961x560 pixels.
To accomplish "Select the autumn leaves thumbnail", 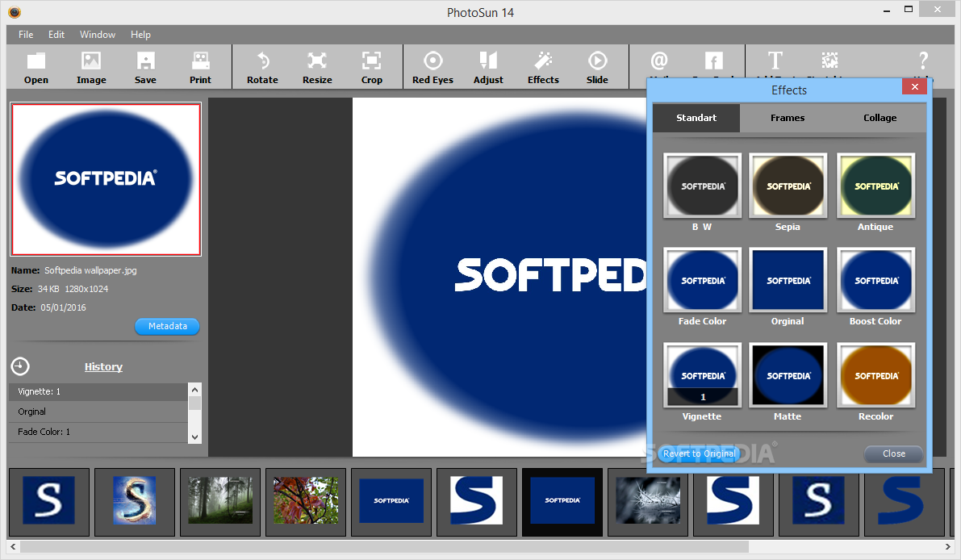I will 305,501.
